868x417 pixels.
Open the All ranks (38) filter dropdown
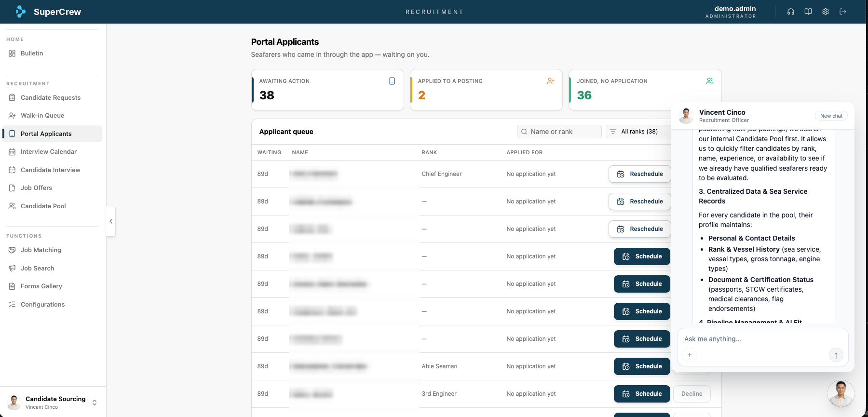(639, 132)
